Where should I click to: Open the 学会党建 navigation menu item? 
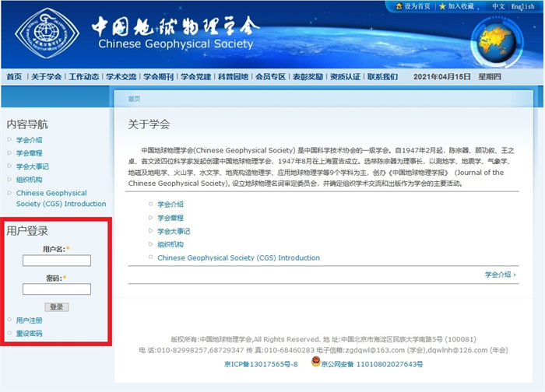click(195, 77)
